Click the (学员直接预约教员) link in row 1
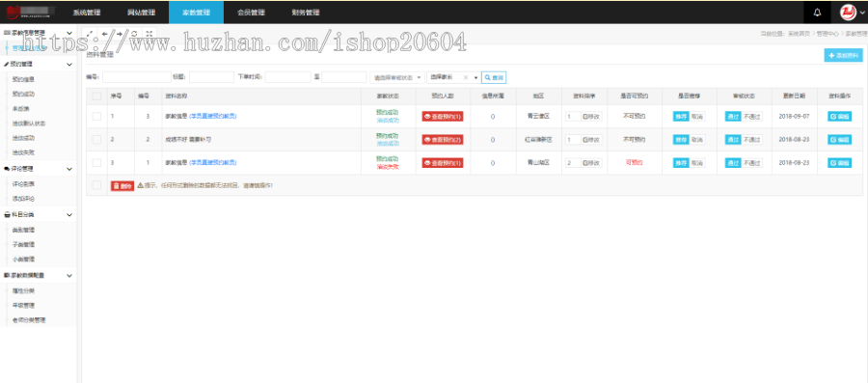Screen dimensions: 868x383 pyautogui.click(x=213, y=116)
